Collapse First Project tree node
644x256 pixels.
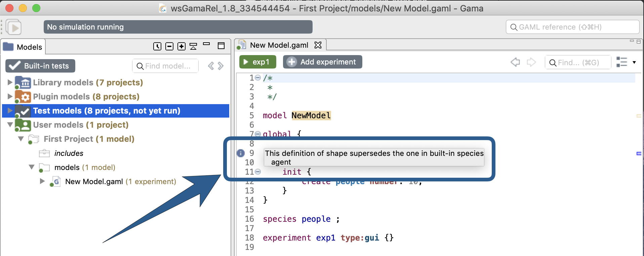[21, 139]
